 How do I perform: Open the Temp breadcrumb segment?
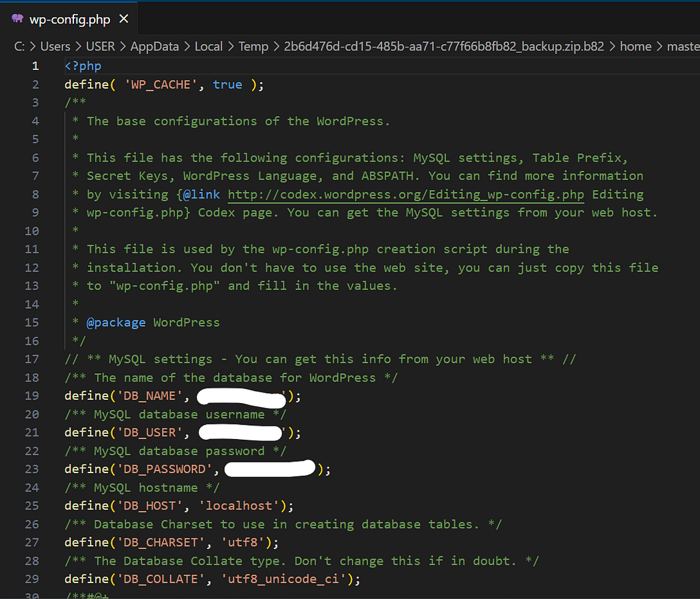[253, 47]
